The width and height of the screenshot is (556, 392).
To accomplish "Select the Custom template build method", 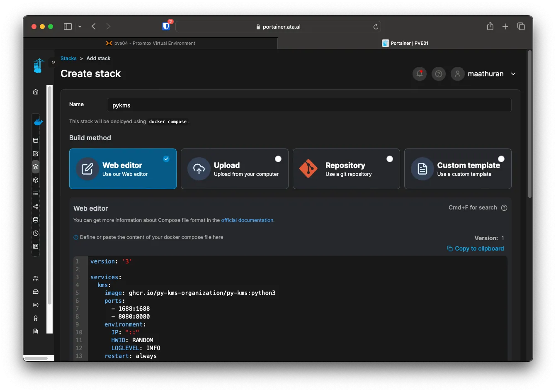I will [x=458, y=169].
